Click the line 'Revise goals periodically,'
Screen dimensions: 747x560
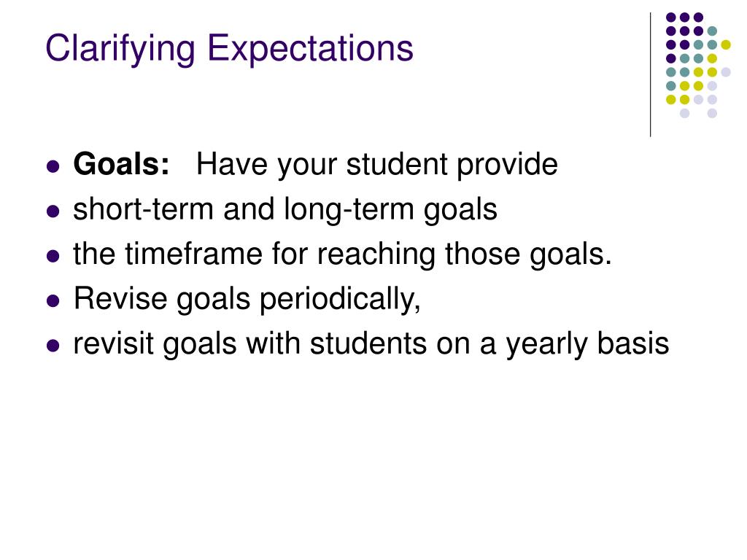tap(247, 299)
